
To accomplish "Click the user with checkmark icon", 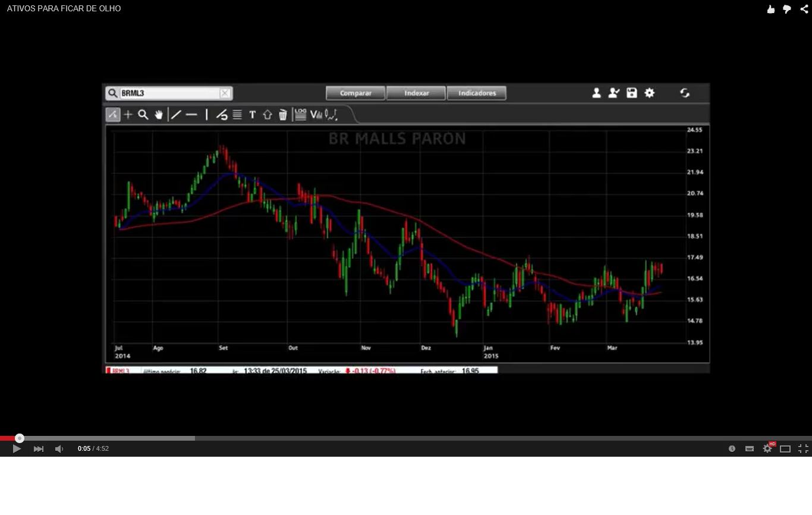I will point(614,93).
